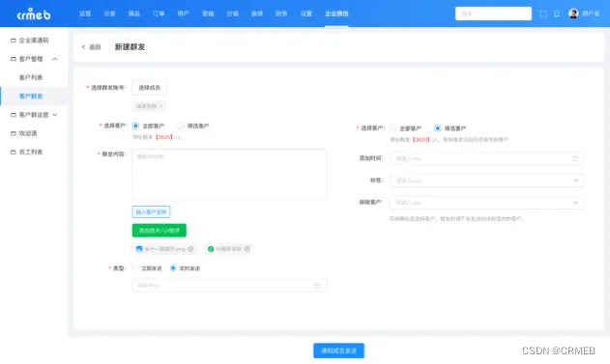Open the 用户 top menu
The width and height of the screenshot is (610, 364).
click(x=184, y=14)
